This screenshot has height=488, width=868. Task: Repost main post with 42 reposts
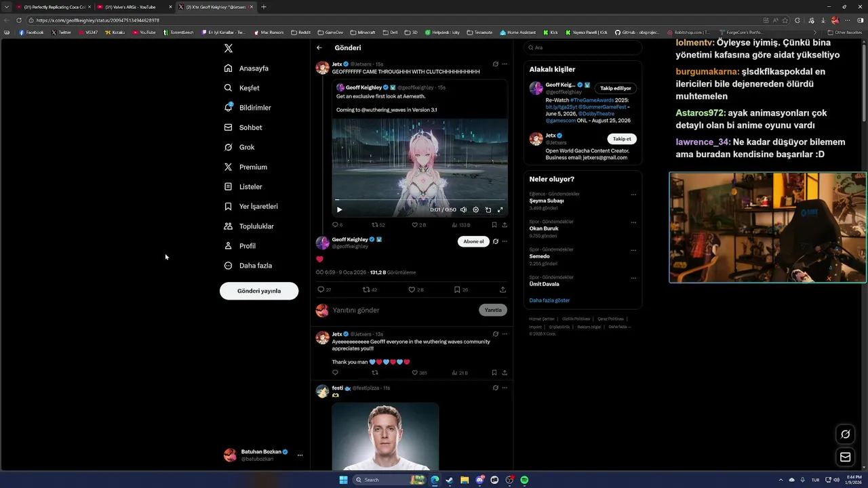pos(370,289)
